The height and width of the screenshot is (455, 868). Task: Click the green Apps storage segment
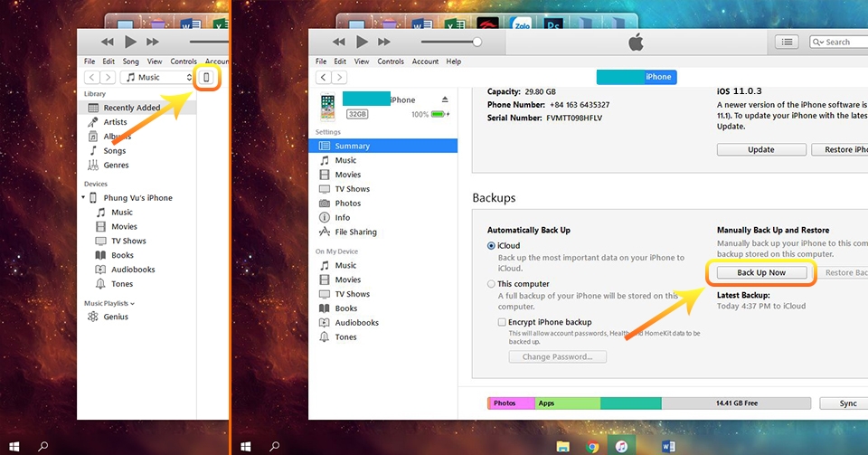coord(568,403)
